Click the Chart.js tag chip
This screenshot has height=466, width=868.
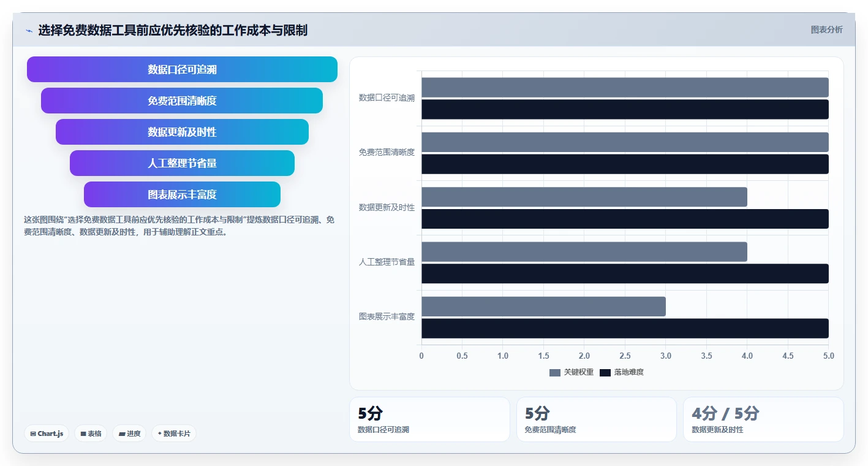tap(47, 434)
